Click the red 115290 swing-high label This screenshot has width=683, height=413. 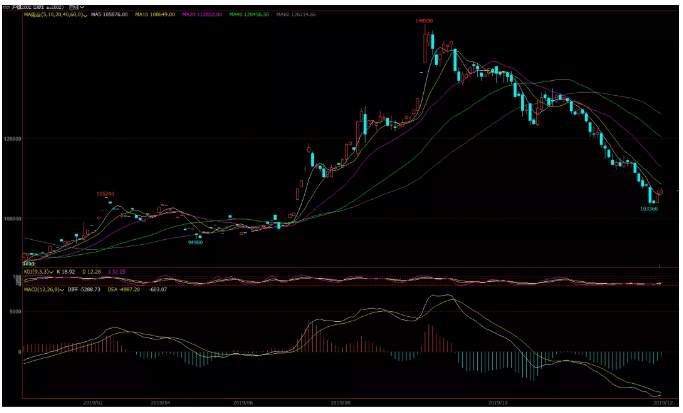[105, 193]
